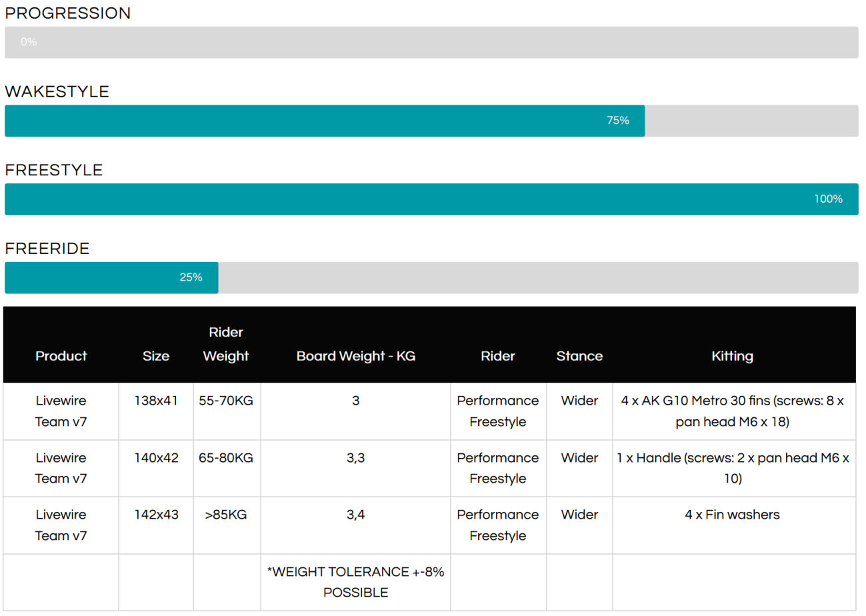Select the WAKESTYLE heading text

(57, 92)
